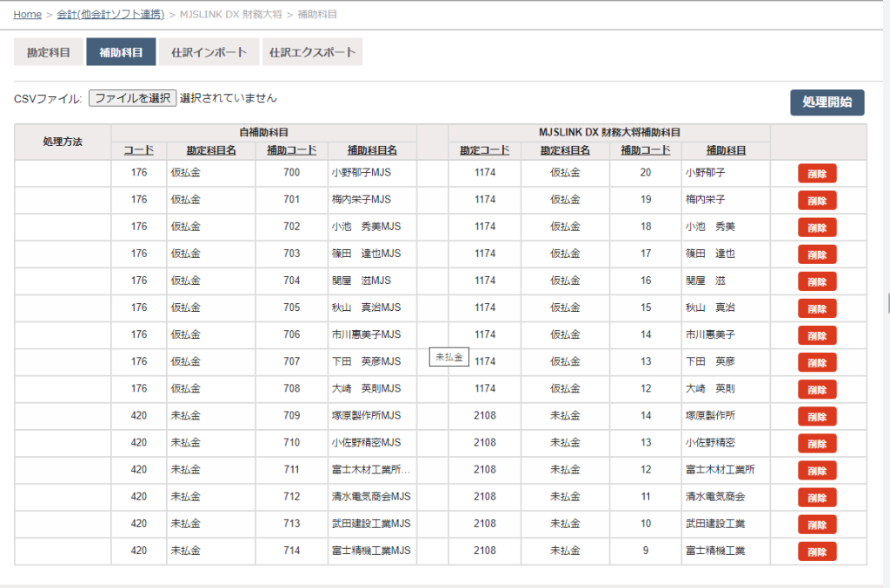Image resolution: width=890 pixels, height=588 pixels.
Task: Click the 大崎 英則MJS cell
Action: coord(372,388)
